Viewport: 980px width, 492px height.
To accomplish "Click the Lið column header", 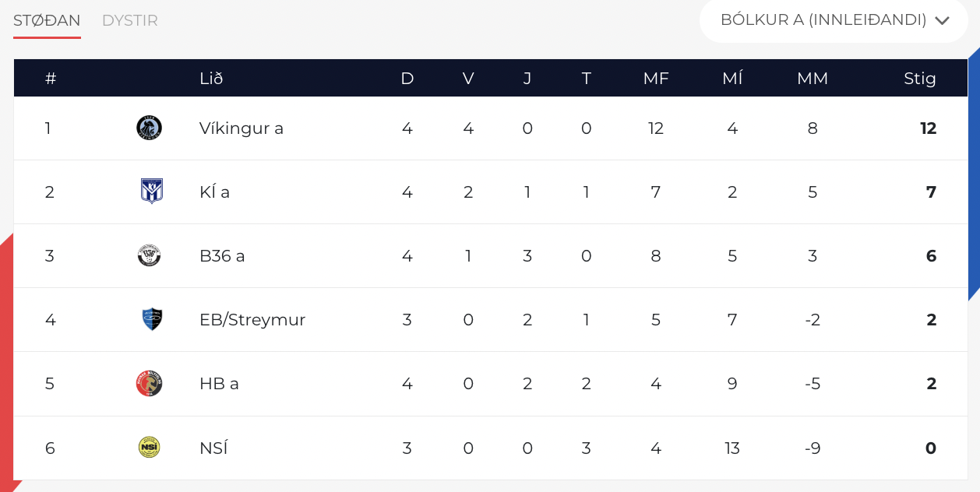I will pos(211,79).
